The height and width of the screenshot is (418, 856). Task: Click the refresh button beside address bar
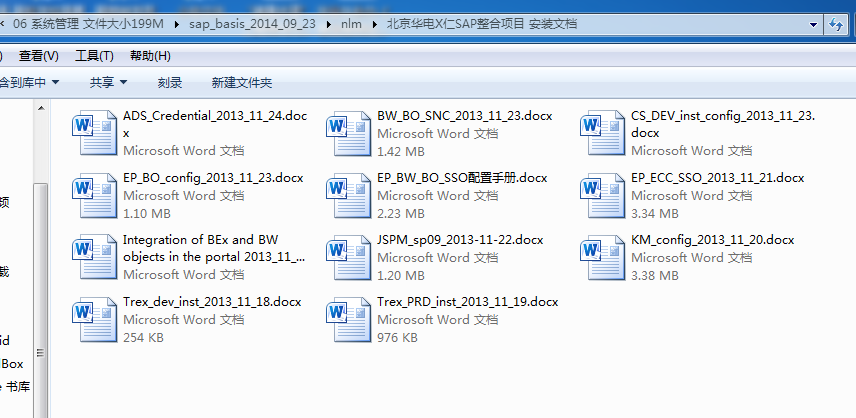click(x=836, y=25)
